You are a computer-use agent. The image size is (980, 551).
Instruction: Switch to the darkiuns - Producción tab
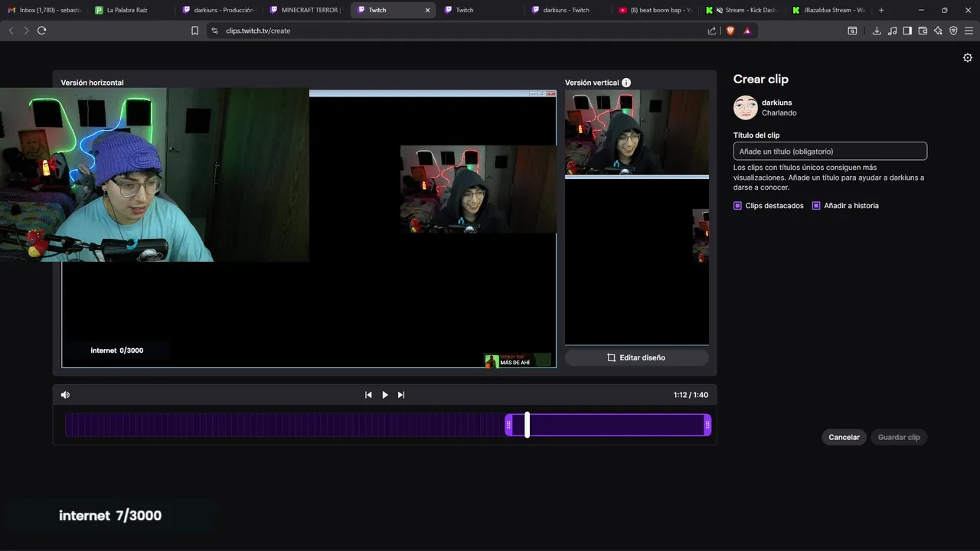click(217, 10)
